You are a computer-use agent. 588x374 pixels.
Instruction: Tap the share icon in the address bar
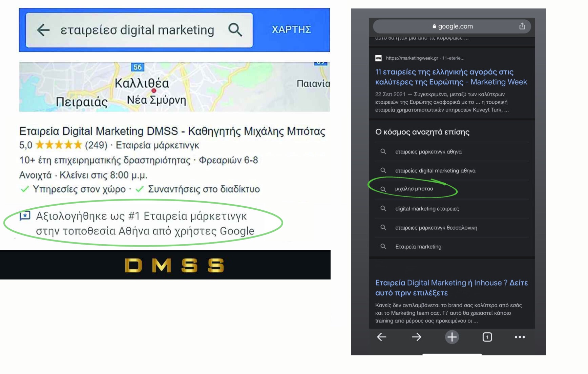[x=522, y=26]
